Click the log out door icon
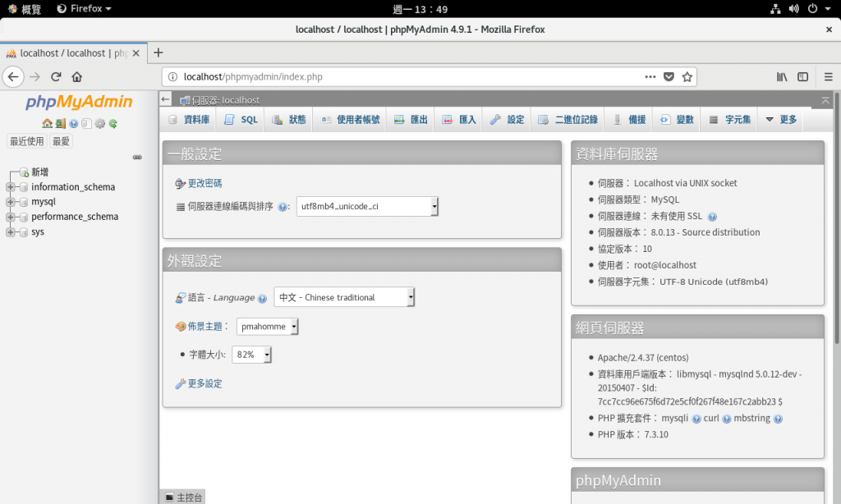 61,124
